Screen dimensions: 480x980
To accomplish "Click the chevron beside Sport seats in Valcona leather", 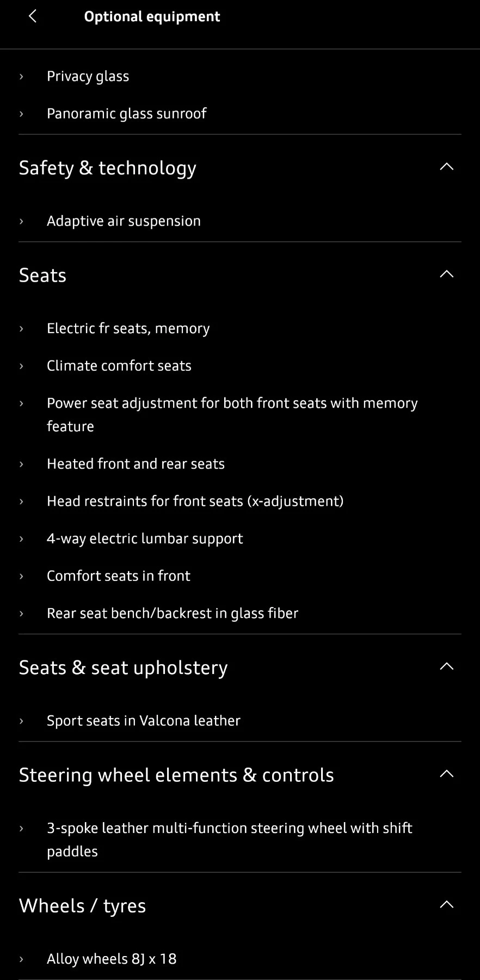I will [x=21, y=720].
